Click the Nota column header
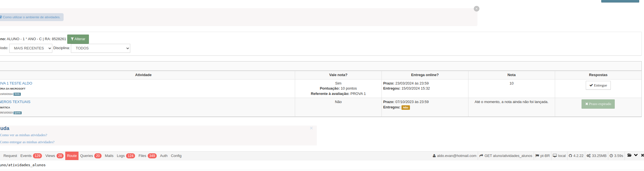This screenshot has width=644, height=171. coord(511,75)
